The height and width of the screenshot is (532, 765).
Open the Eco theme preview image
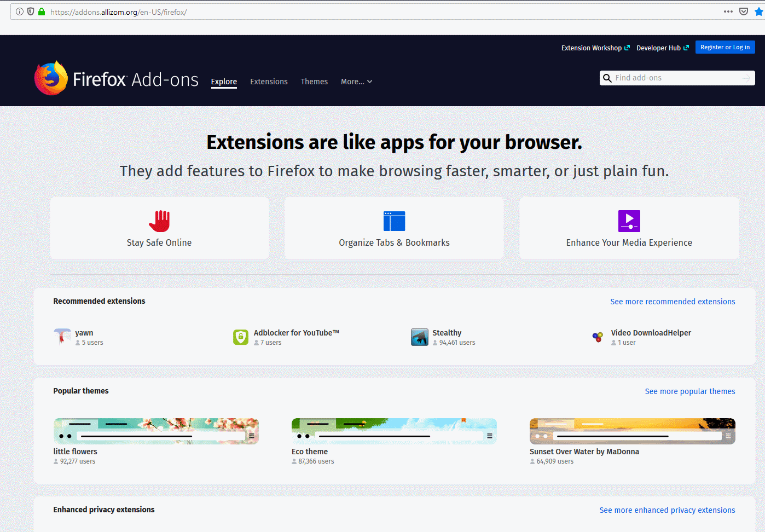click(x=394, y=431)
